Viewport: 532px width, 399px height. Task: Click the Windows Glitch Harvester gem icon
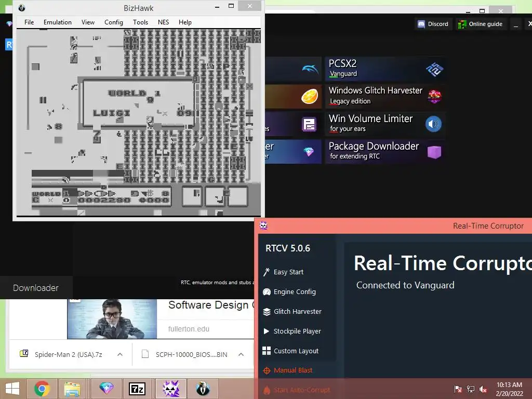tap(434, 97)
